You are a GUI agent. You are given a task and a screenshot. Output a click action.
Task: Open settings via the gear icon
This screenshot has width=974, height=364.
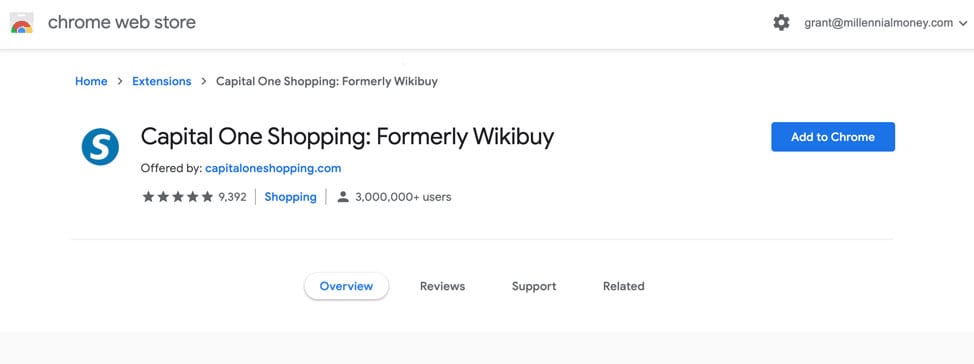[781, 23]
